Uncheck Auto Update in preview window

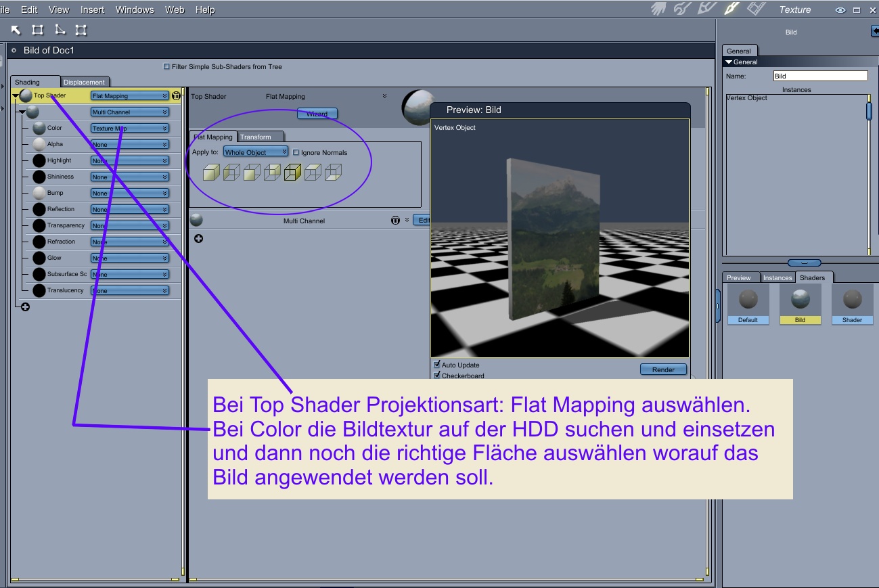point(436,365)
